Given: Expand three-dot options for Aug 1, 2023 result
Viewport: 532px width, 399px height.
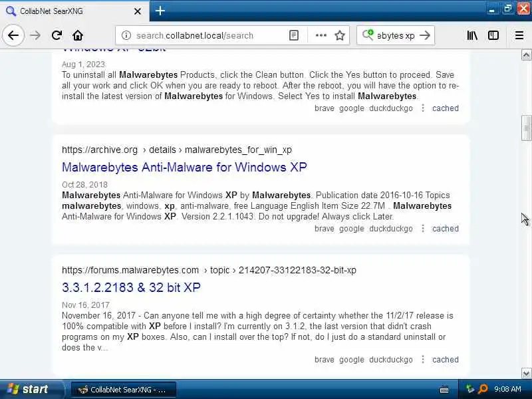Looking at the screenshot, I should [x=423, y=108].
